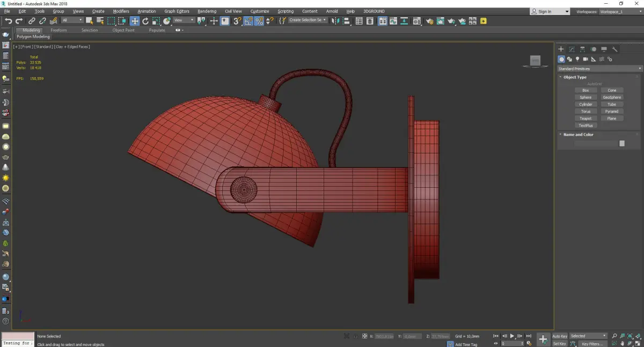Screen dimensions: 644x347
Task: Open the selection filter All dropdown
Action: click(x=72, y=20)
